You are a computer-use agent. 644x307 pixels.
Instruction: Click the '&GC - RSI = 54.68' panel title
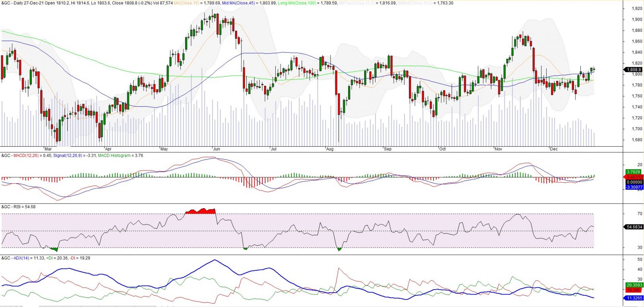tap(19, 207)
